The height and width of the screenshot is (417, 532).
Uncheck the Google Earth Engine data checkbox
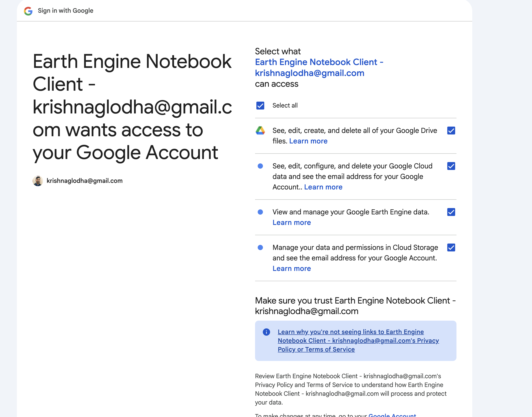(x=451, y=212)
